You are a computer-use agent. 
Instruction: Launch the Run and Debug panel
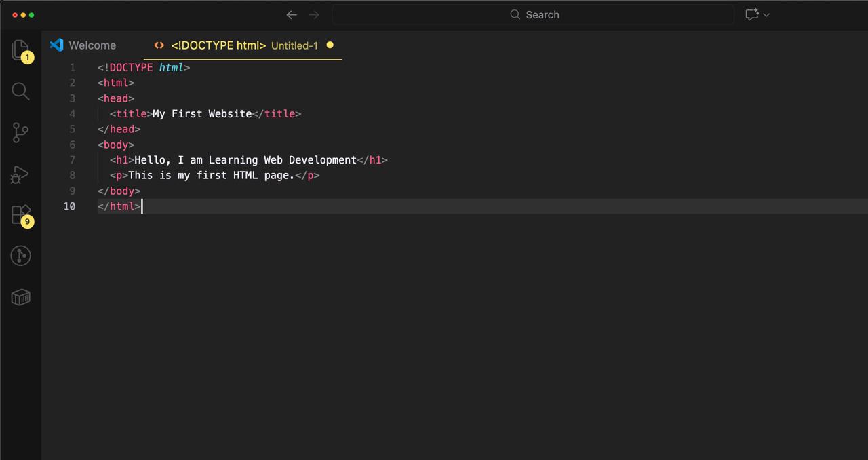pyautogui.click(x=20, y=174)
